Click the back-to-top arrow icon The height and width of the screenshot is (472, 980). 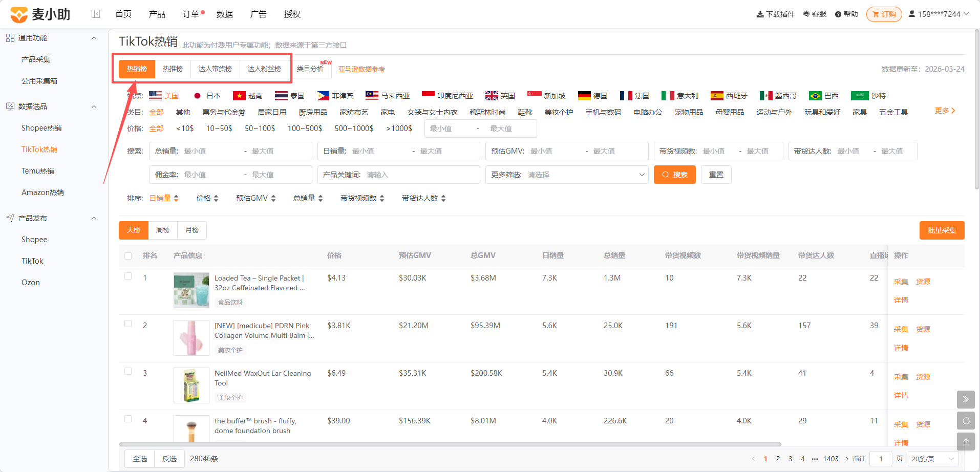[x=966, y=442]
